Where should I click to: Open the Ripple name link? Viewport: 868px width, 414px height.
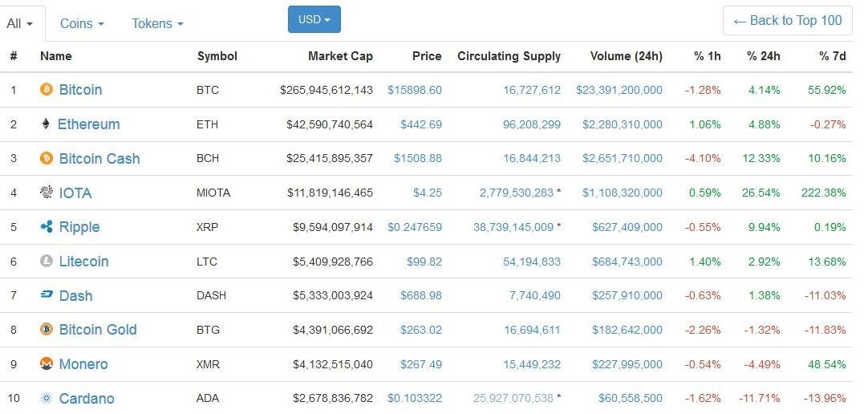pos(79,227)
